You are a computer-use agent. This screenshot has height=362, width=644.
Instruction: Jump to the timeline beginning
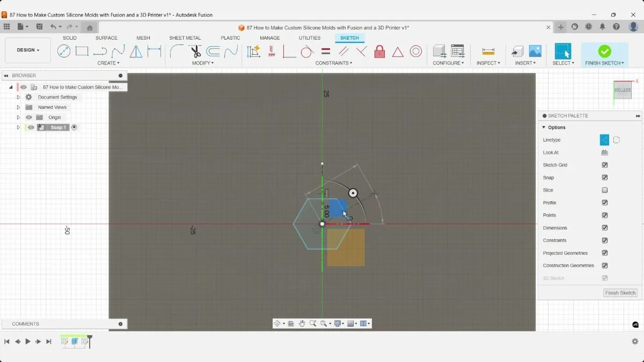[7, 342]
